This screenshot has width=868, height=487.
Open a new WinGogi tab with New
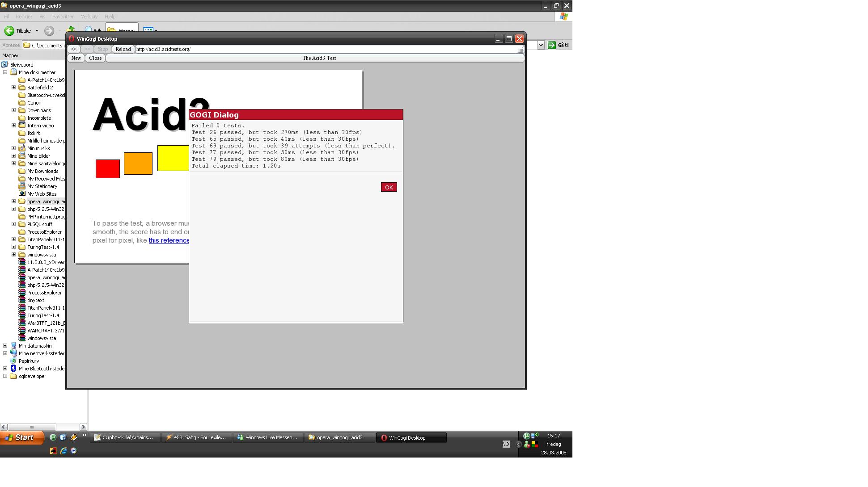[x=76, y=58]
